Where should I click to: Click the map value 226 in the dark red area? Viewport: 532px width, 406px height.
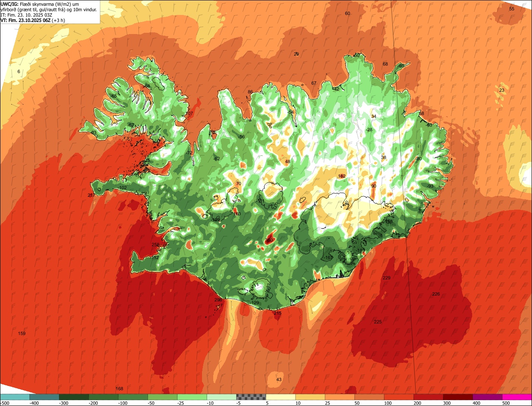click(436, 294)
